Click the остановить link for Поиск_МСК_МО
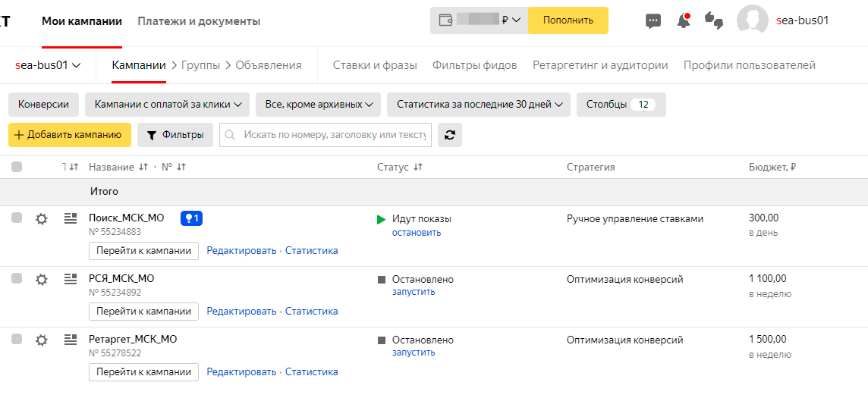The image size is (868, 398). 416,233
